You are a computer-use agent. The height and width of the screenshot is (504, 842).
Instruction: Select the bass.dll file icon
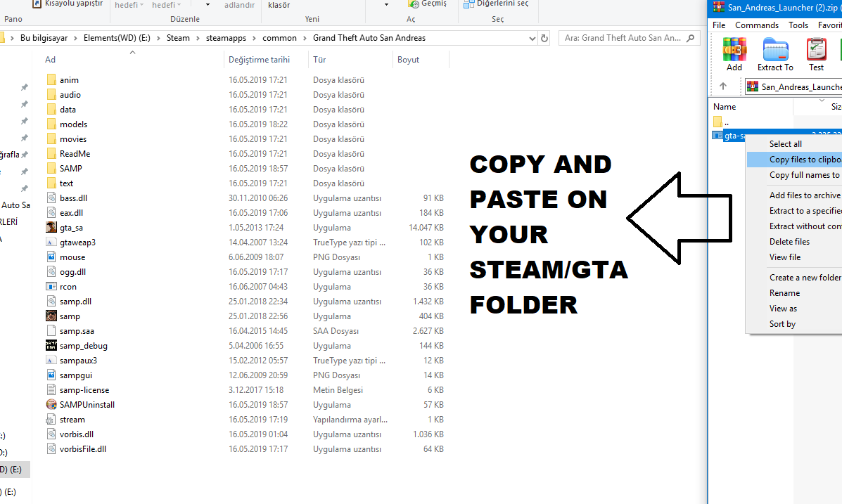51,198
